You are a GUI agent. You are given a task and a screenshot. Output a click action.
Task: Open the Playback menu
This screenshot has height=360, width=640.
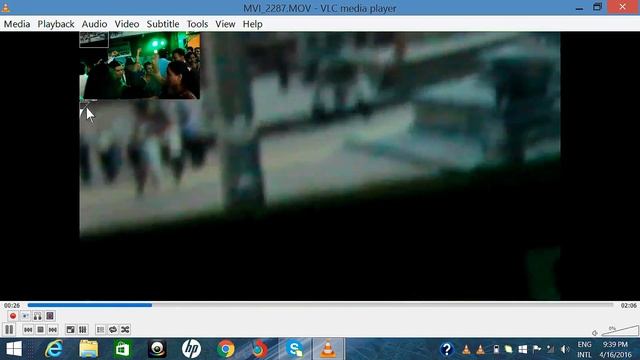pos(56,24)
